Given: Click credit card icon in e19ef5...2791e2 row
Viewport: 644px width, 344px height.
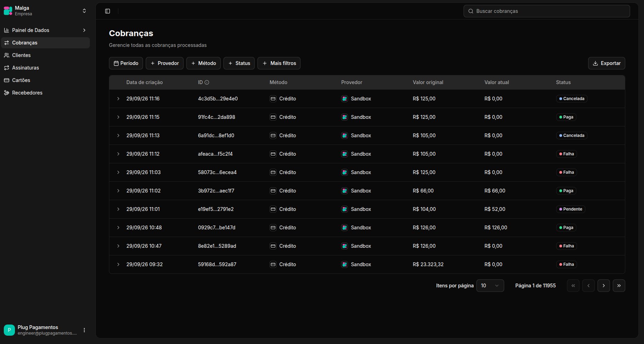Looking at the screenshot, I should [273, 209].
